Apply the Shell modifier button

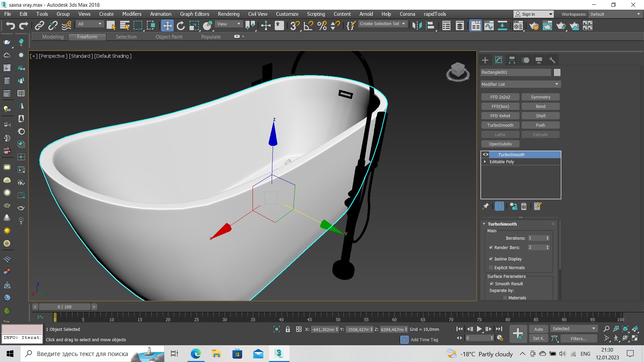pos(540,116)
